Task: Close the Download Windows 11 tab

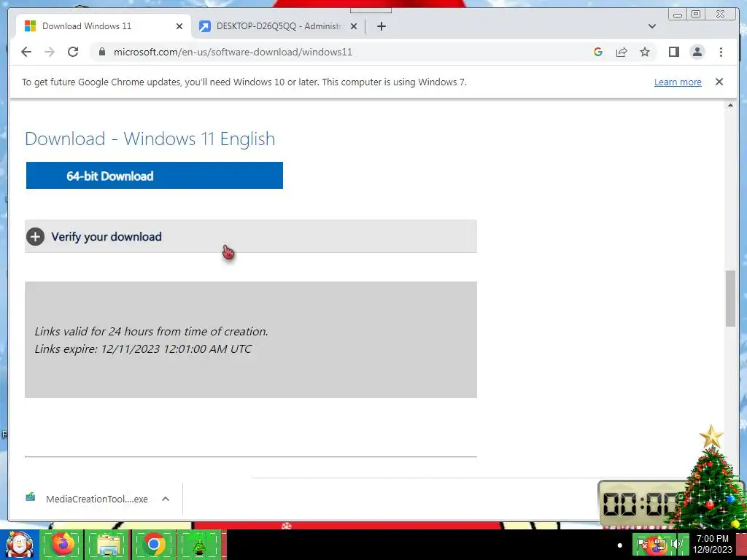Action: coord(179,26)
